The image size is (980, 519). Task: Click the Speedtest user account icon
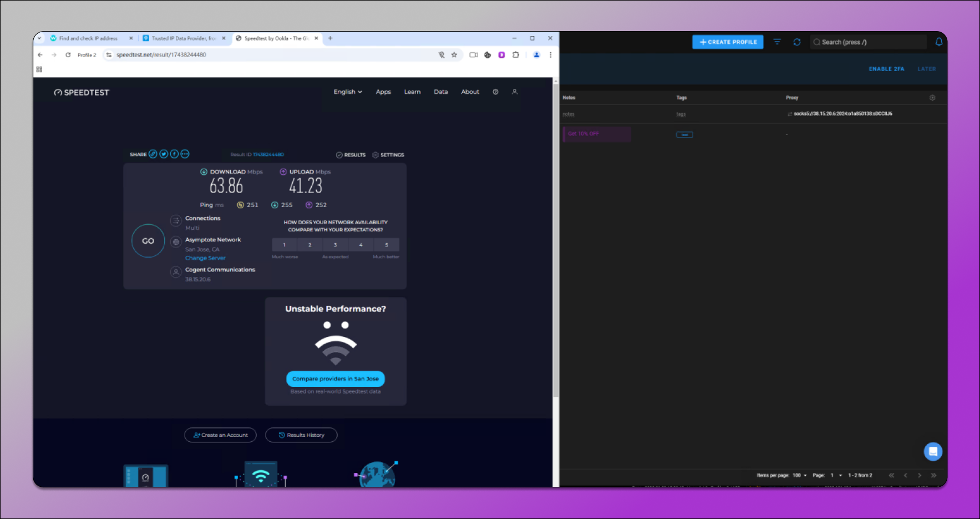coord(515,92)
